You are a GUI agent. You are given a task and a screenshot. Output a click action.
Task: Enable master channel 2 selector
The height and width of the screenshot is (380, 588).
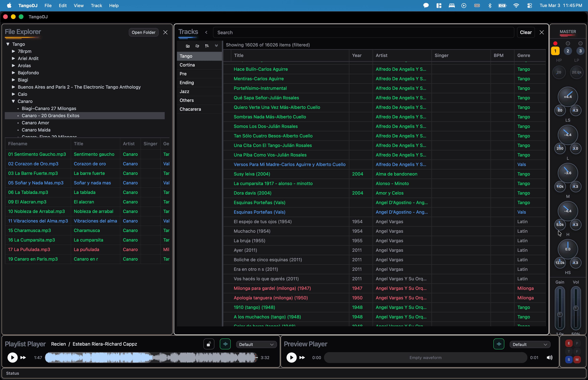point(568,51)
